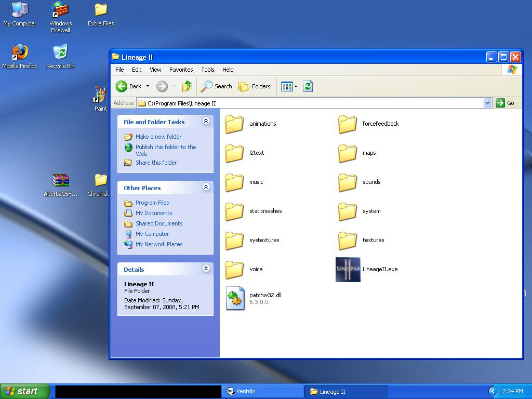Expand hidden system tray icons

494,392
